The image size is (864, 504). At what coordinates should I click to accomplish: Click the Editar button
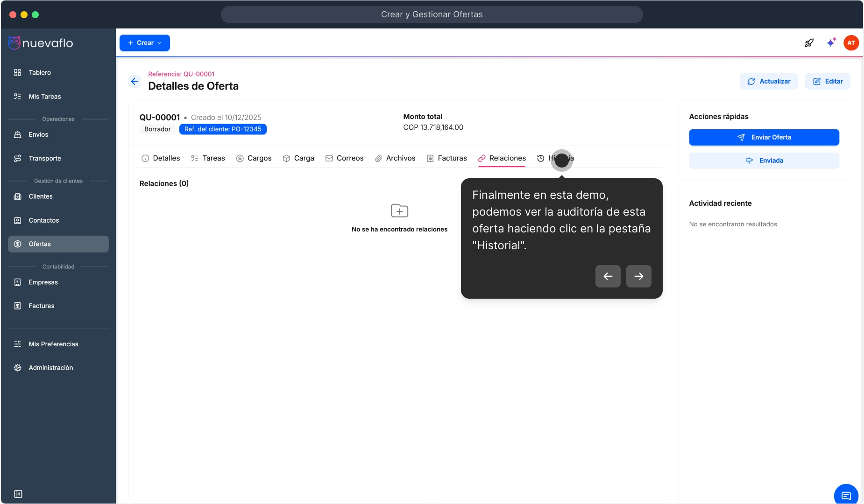(827, 81)
